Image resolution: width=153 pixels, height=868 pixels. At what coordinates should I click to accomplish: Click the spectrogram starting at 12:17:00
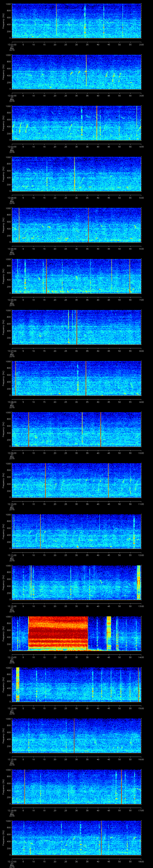(x=77, y=838)
